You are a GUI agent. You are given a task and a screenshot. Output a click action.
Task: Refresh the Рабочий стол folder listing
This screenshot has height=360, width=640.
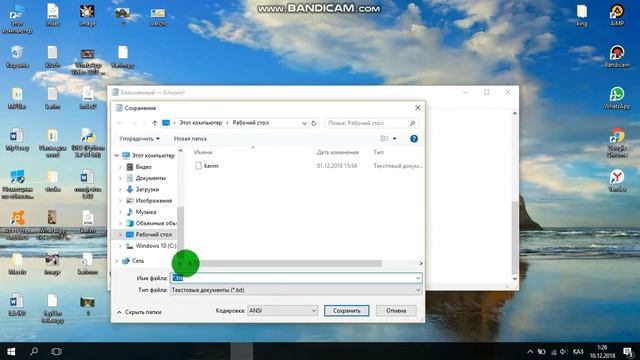click(314, 123)
